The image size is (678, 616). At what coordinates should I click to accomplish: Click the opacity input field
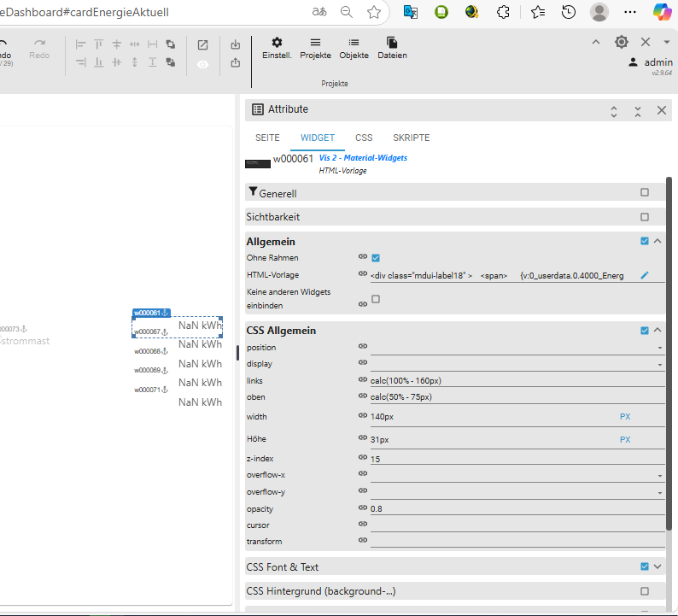512,509
